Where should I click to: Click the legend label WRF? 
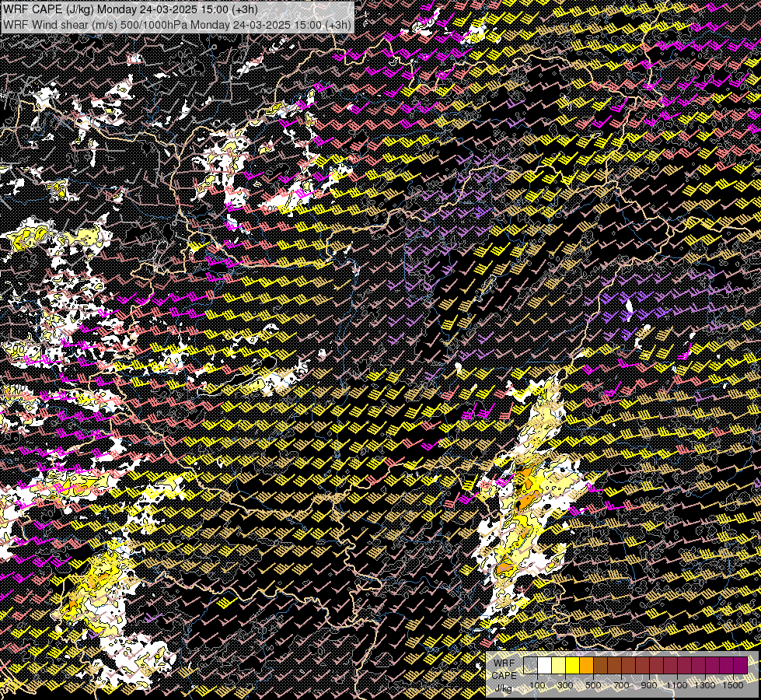click(x=504, y=663)
